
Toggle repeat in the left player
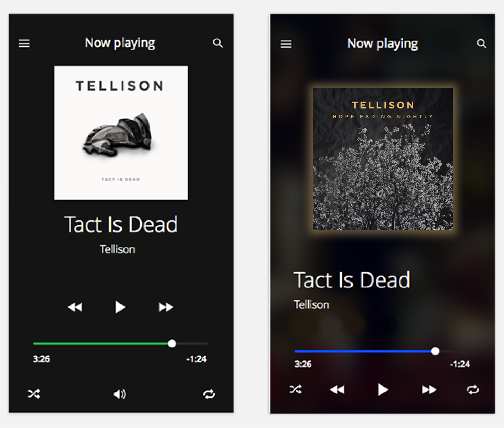point(209,394)
